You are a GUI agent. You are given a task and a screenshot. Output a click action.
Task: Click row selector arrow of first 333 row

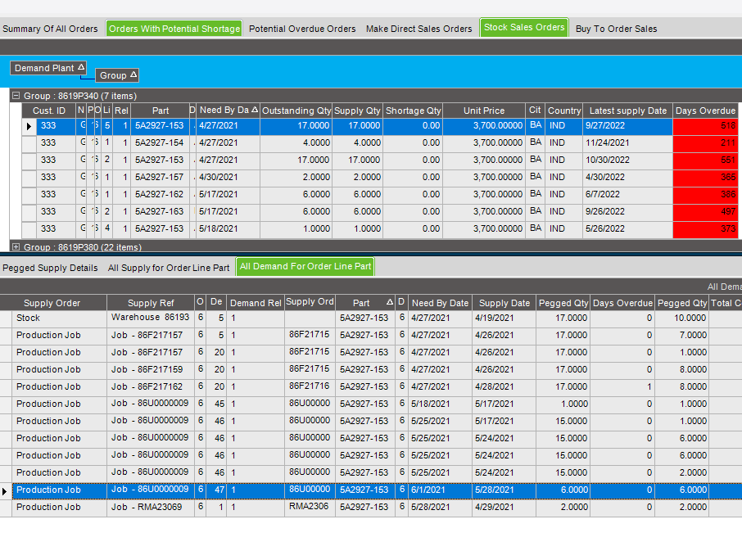coord(29,126)
